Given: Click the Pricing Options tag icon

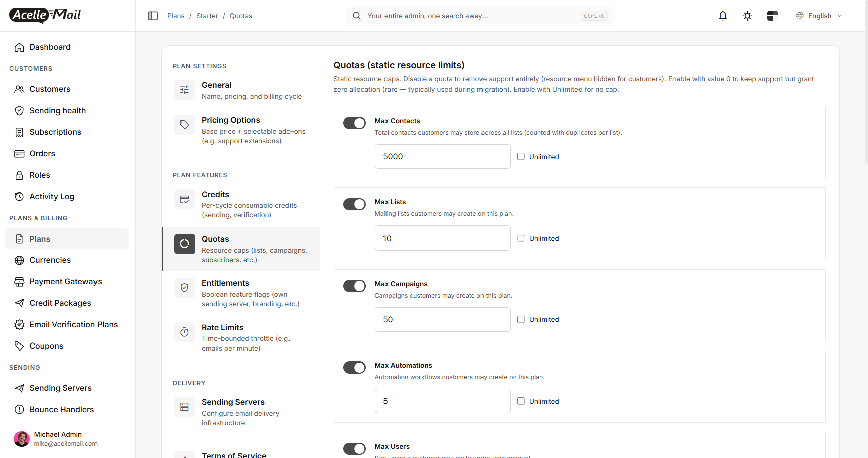Looking at the screenshot, I should [x=184, y=125].
